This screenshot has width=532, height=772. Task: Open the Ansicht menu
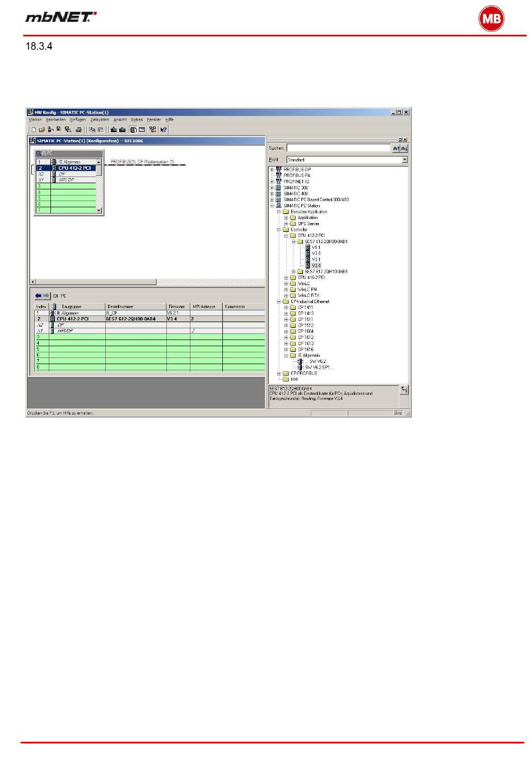click(120, 120)
